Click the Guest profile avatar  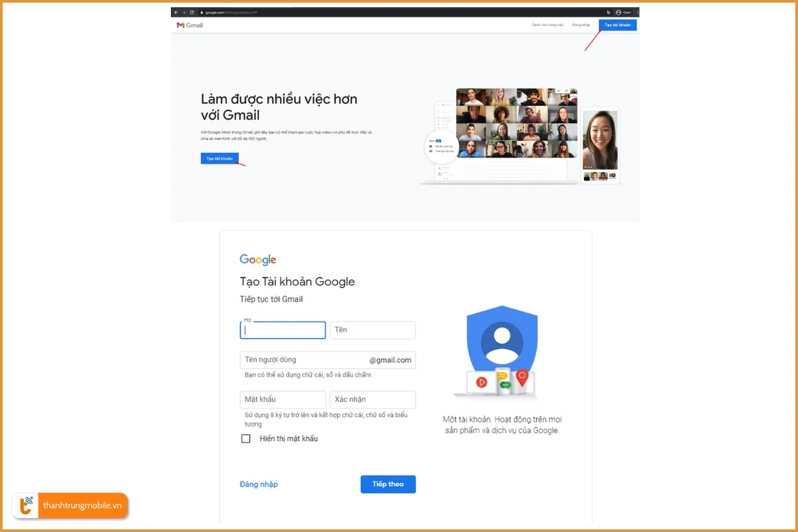tap(617, 11)
